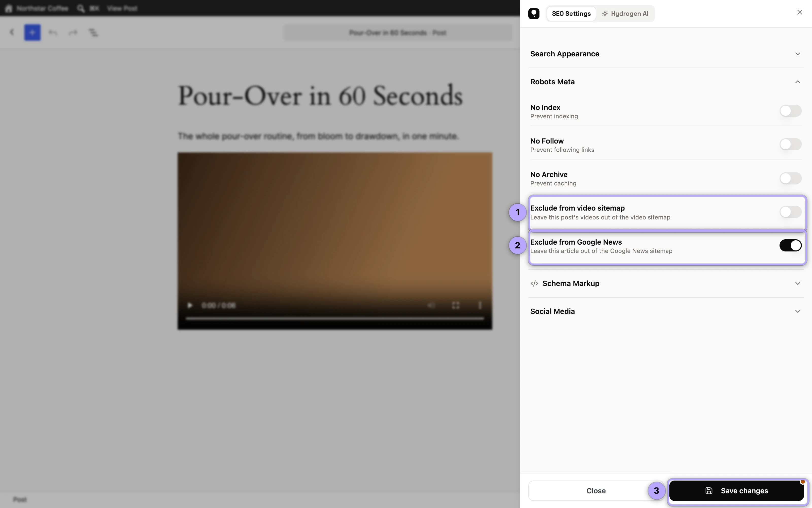Open the admin bar search icon
The height and width of the screenshot is (508, 812).
(x=80, y=8)
